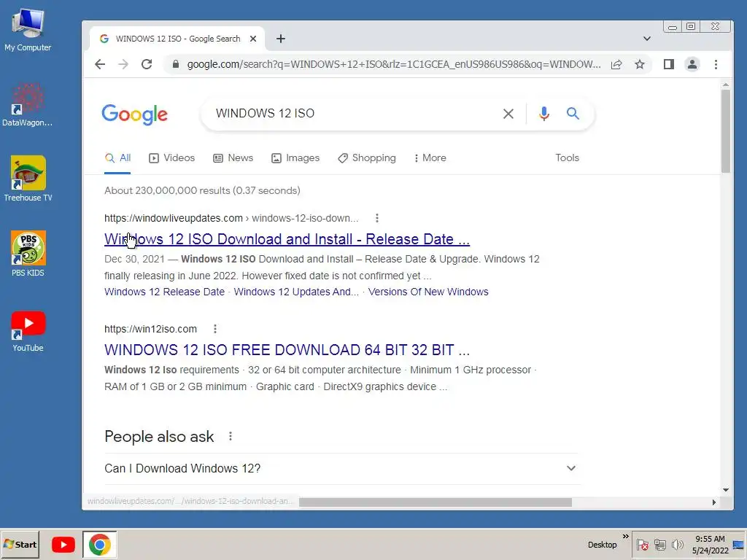Open the PBS KIDS desktop shortcut

tap(28, 254)
